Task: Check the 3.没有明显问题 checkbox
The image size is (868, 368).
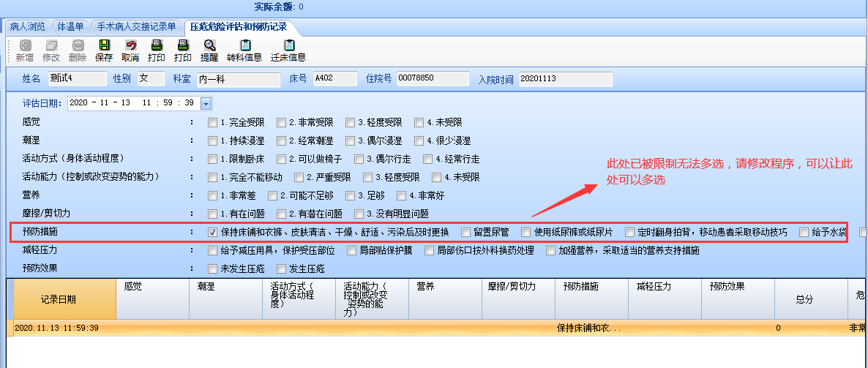Action: (359, 214)
